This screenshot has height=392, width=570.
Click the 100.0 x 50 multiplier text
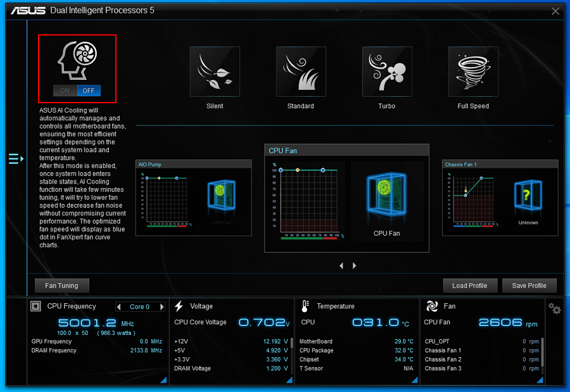click(x=73, y=332)
